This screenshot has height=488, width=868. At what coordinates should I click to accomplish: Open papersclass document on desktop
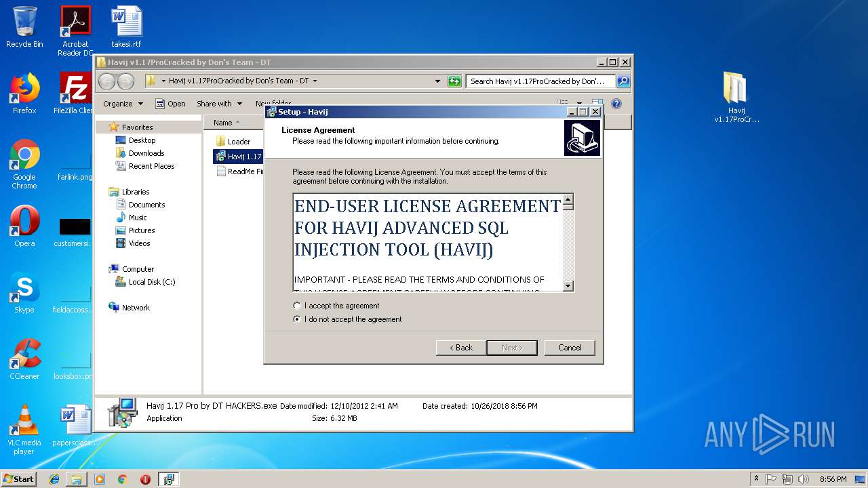75,426
